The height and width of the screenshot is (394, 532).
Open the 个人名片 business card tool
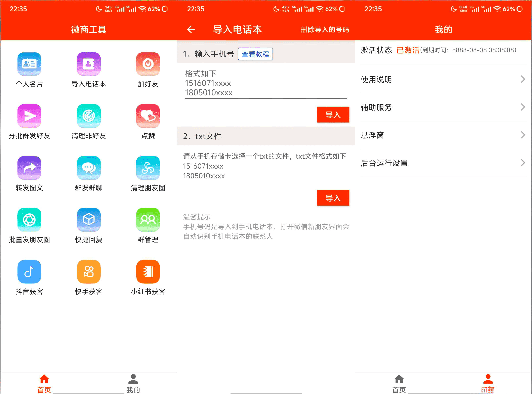29,64
